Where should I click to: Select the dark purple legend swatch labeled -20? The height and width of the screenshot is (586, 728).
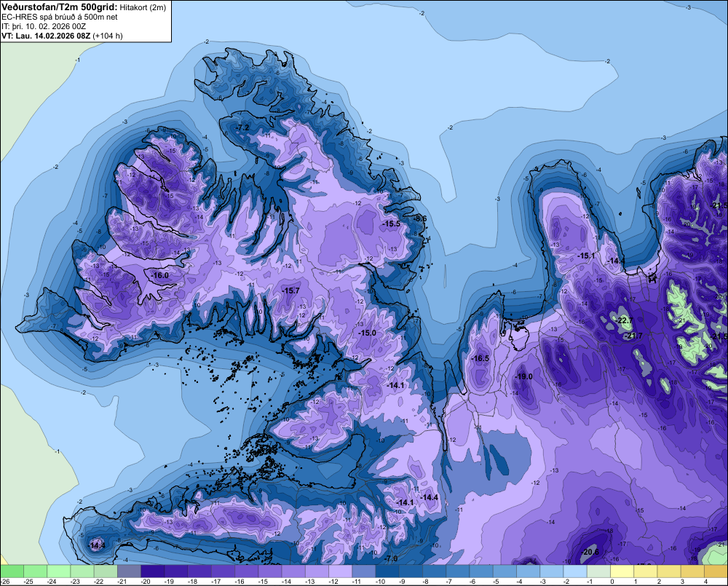(153, 571)
